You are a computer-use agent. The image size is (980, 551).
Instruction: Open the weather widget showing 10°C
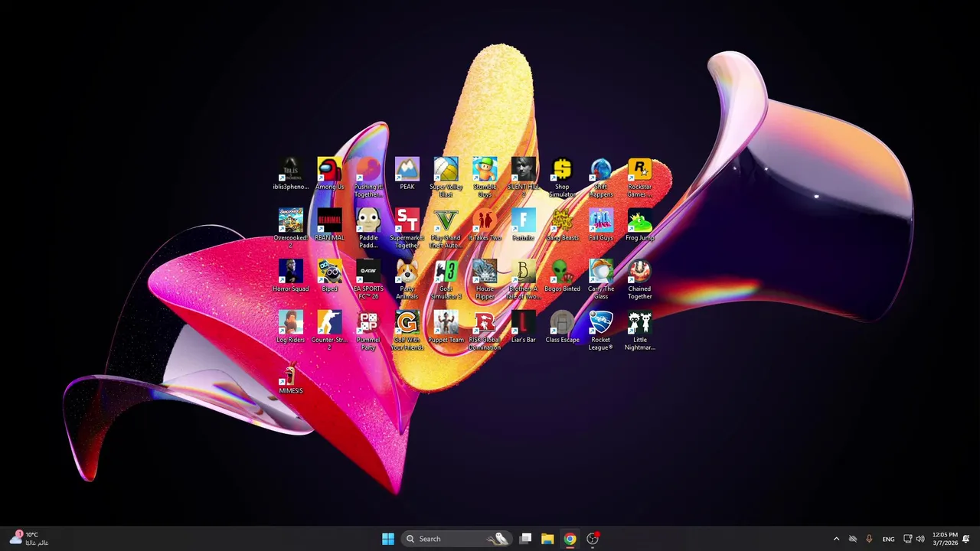[x=28, y=539]
